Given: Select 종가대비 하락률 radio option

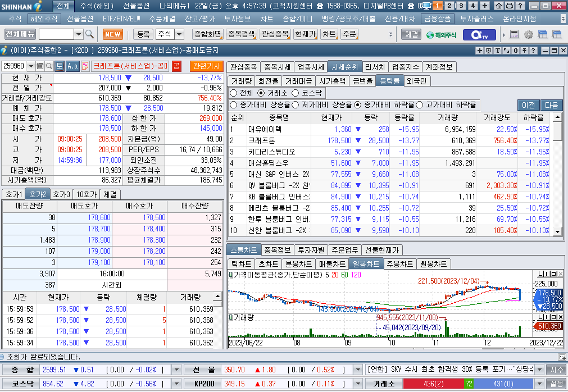Looking at the screenshot, I should tap(357, 105).
